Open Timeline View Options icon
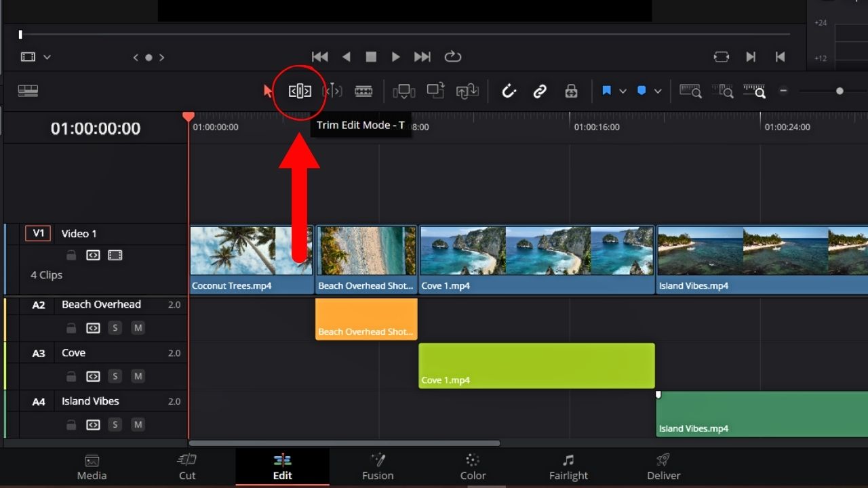This screenshot has width=868, height=488. [x=28, y=91]
